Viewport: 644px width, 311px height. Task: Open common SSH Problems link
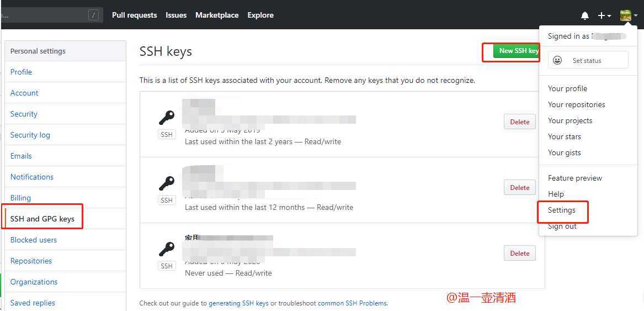coord(353,303)
